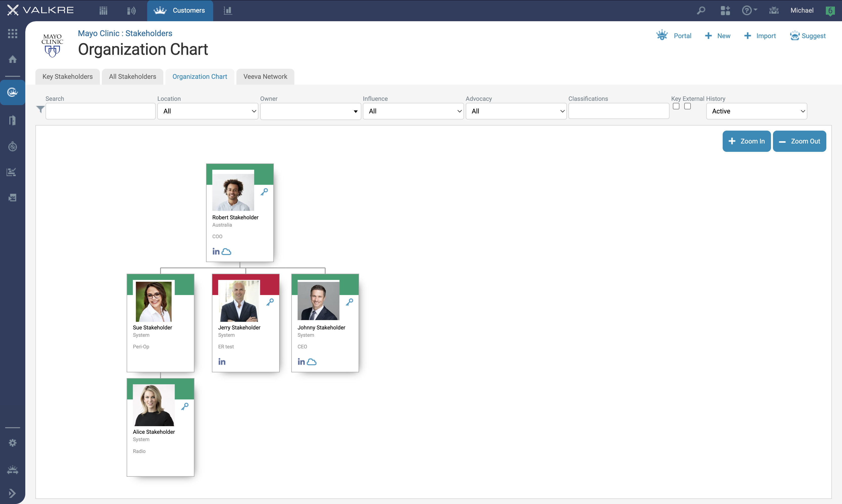Click the cloud icon on Johnny Stakeholder card

pos(312,362)
